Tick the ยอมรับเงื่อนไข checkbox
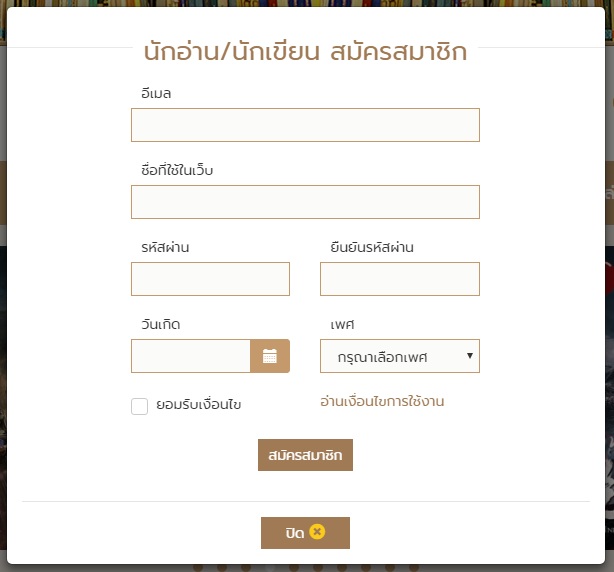 (x=140, y=406)
